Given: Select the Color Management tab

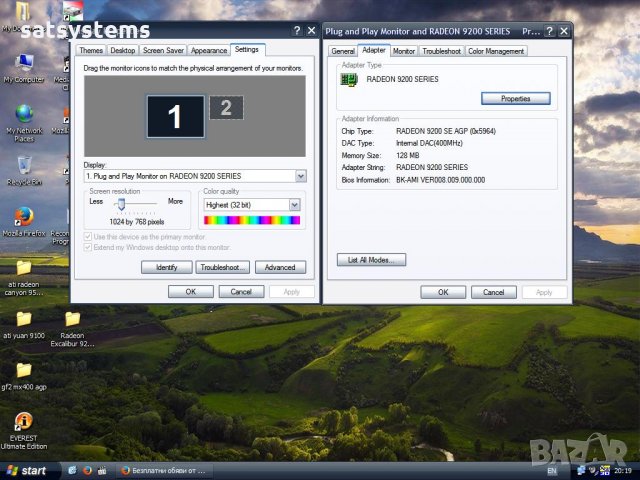Looking at the screenshot, I should point(496,51).
